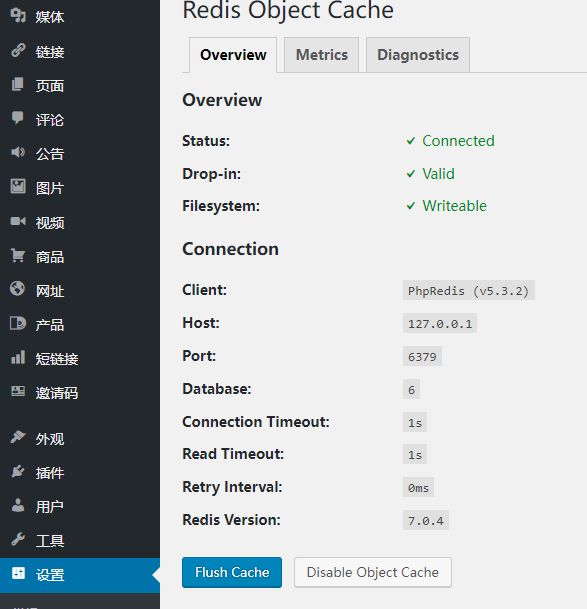
Task: Switch to the Diagnostics tab
Action: pos(418,55)
